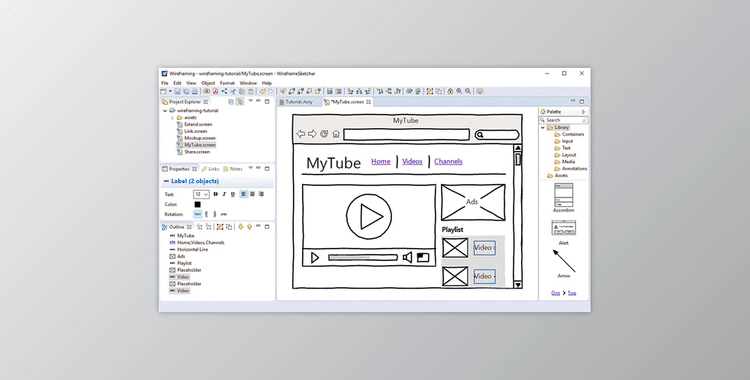Open Mockup.screen in Project Explorer

point(199,138)
